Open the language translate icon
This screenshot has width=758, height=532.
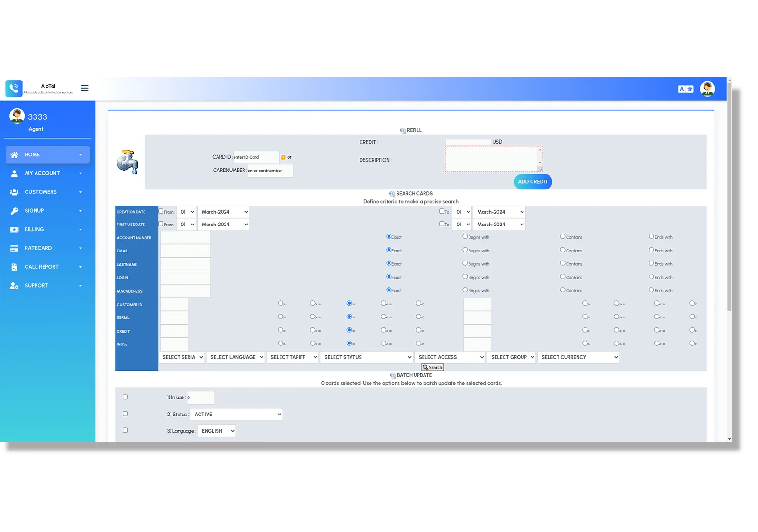coord(686,89)
